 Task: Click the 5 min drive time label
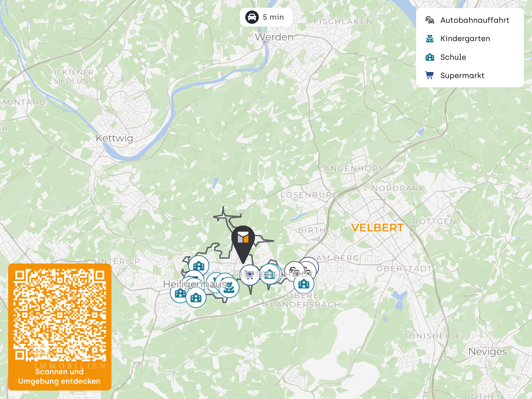click(273, 17)
